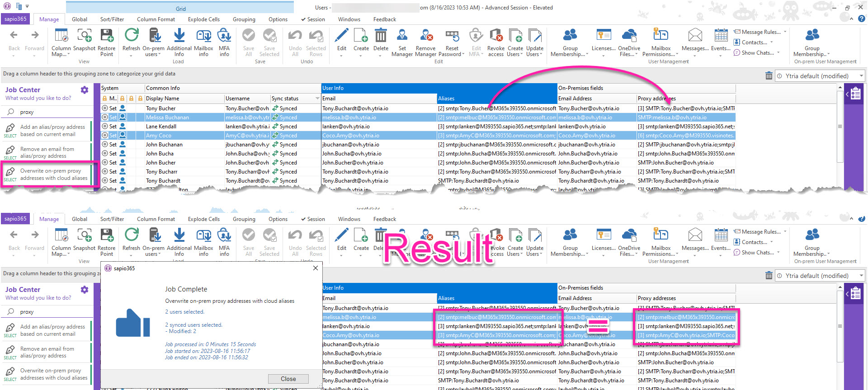Load Mailbox info in upper ribbon
Image resolution: width=868 pixels, height=390 pixels.
tap(203, 42)
